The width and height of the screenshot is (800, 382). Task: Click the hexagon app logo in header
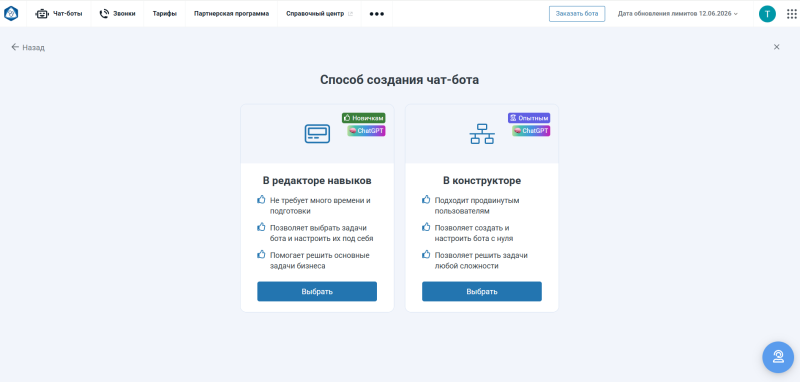point(11,13)
